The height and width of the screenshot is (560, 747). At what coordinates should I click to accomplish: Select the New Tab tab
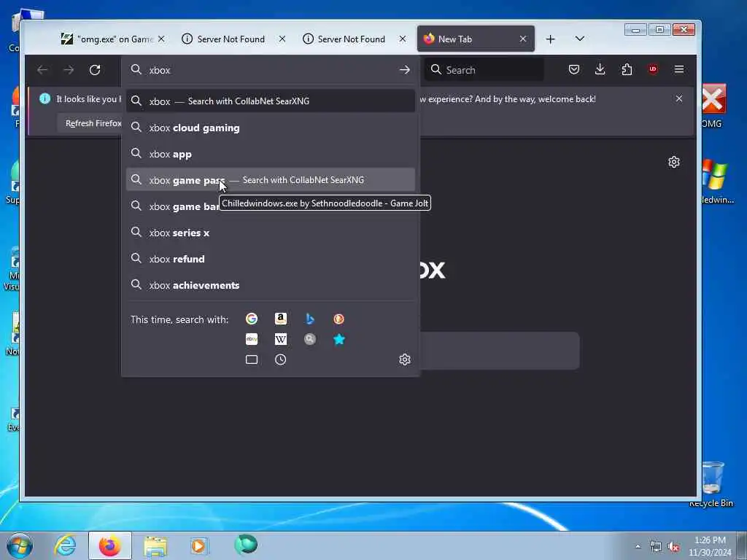click(476, 39)
